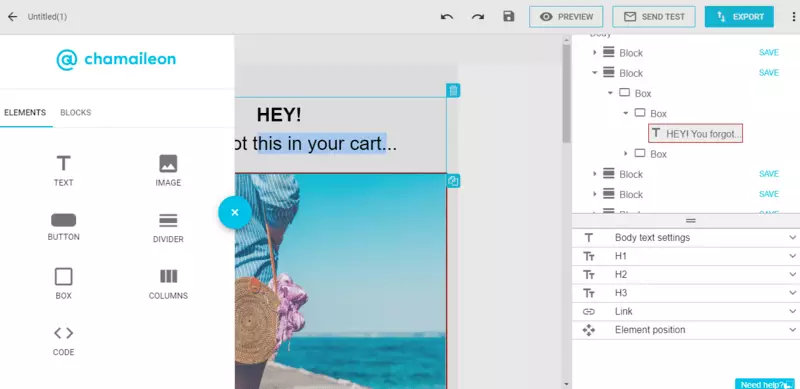Click the Element position move icon

[x=589, y=330]
